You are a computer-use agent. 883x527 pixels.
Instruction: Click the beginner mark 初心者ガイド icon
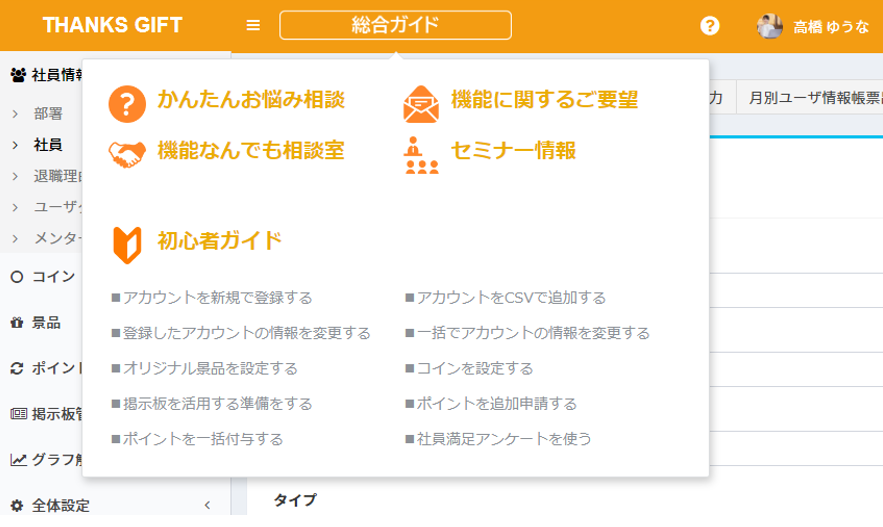click(x=127, y=244)
